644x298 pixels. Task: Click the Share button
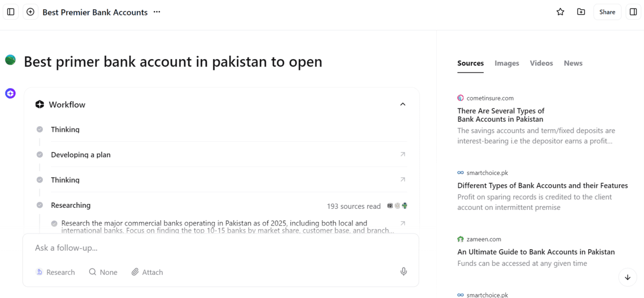[607, 12]
